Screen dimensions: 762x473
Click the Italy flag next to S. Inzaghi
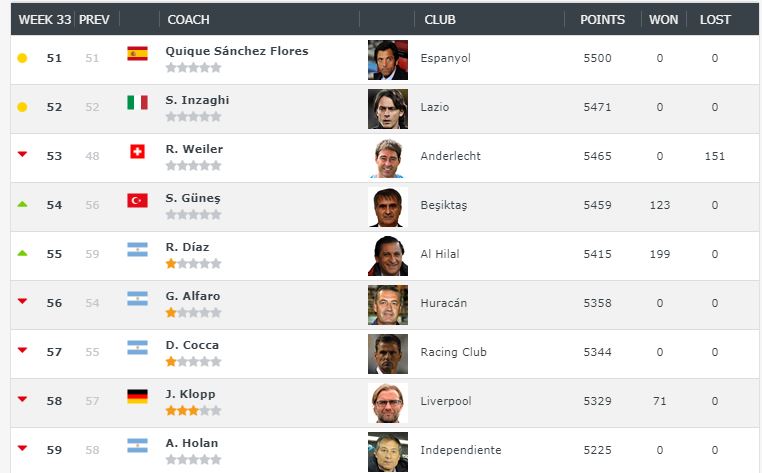point(138,102)
